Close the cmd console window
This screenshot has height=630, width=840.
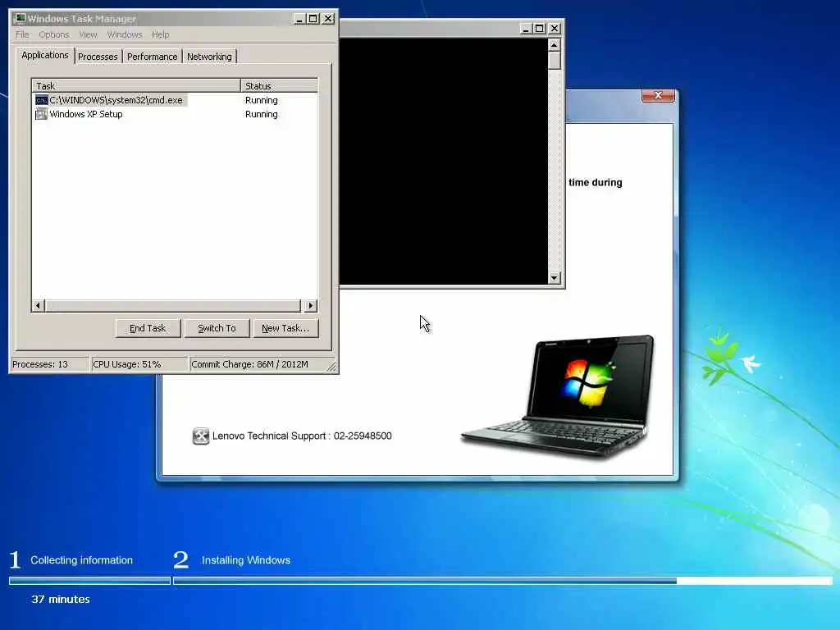pyautogui.click(x=555, y=29)
